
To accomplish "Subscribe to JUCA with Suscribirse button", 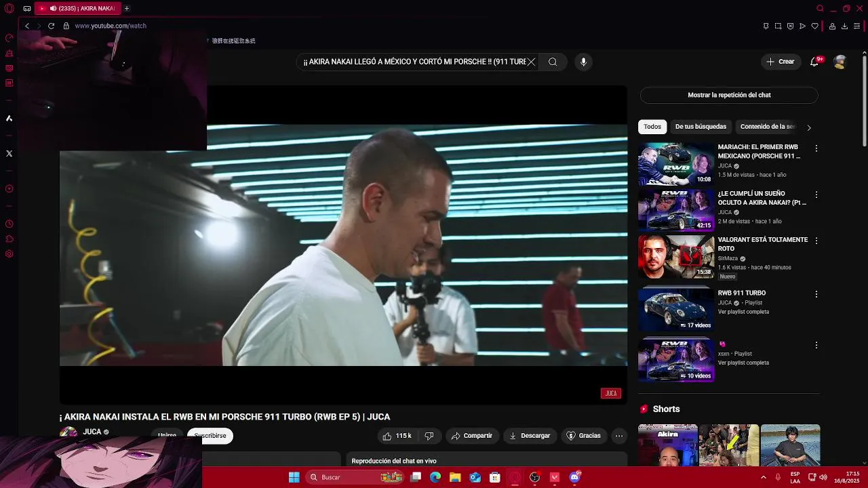I will click(x=210, y=436).
